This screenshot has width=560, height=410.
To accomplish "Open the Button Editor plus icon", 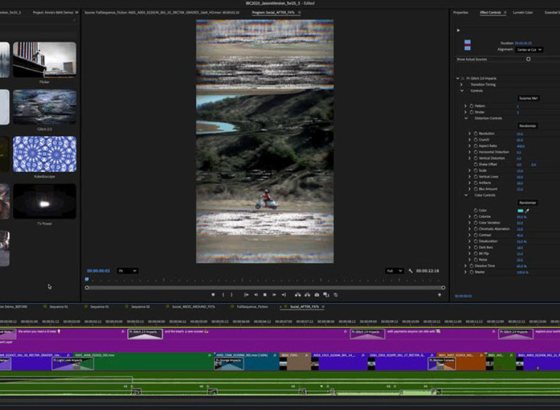I will pyautogui.click(x=440, y=295).
